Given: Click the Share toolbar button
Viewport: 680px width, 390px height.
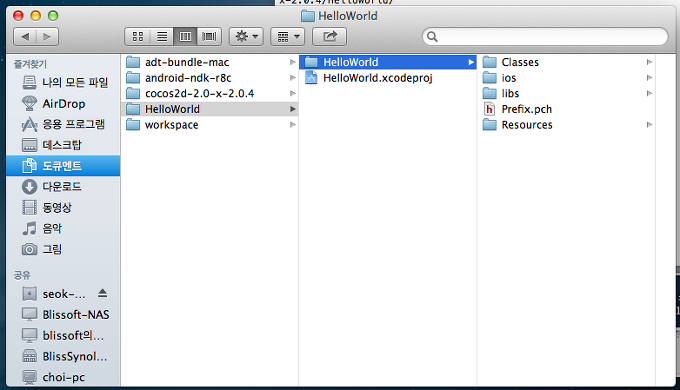Looking at the screenshot, I should [329, 37].
